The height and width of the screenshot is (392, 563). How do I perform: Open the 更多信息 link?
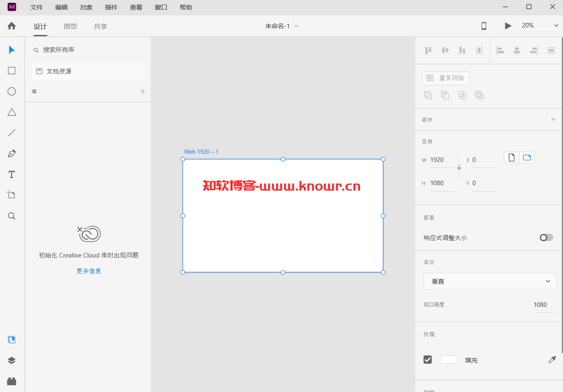[89, 271]
